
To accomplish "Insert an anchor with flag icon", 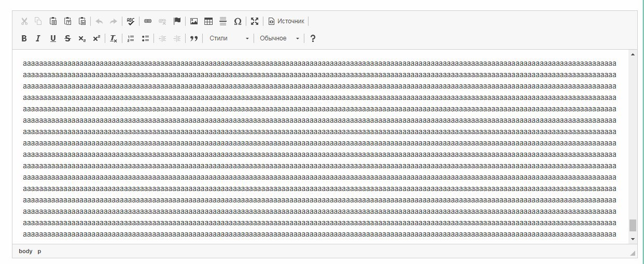I will point(177,21).
